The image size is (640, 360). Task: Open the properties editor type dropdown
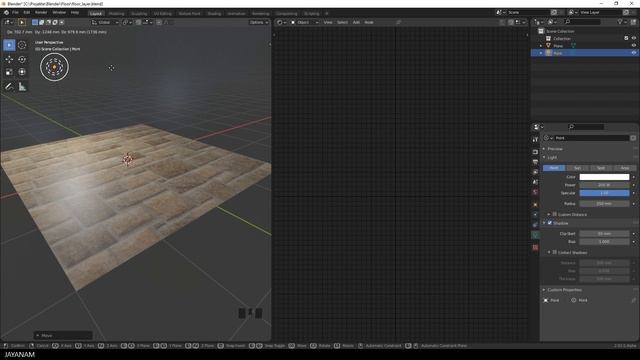538,127
